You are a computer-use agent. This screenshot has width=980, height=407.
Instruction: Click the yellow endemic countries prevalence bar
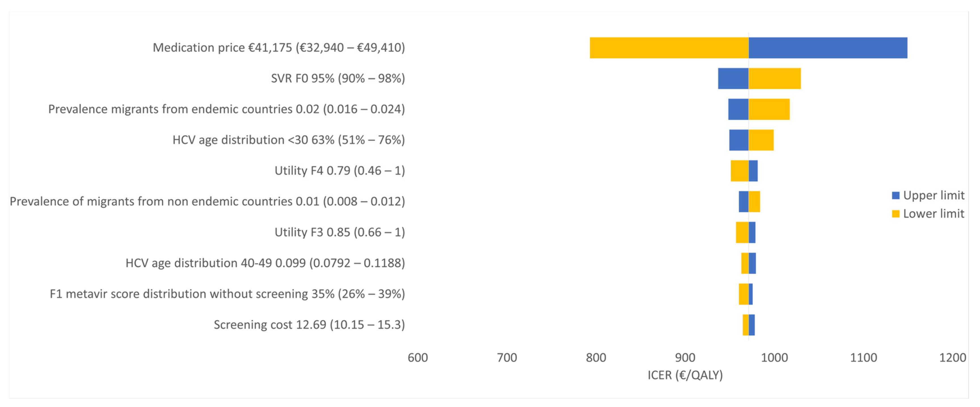point(769,109)
